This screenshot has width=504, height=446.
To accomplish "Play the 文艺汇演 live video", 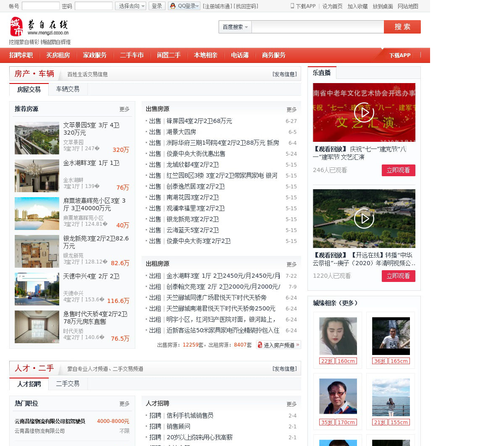I will coord(364,112).
